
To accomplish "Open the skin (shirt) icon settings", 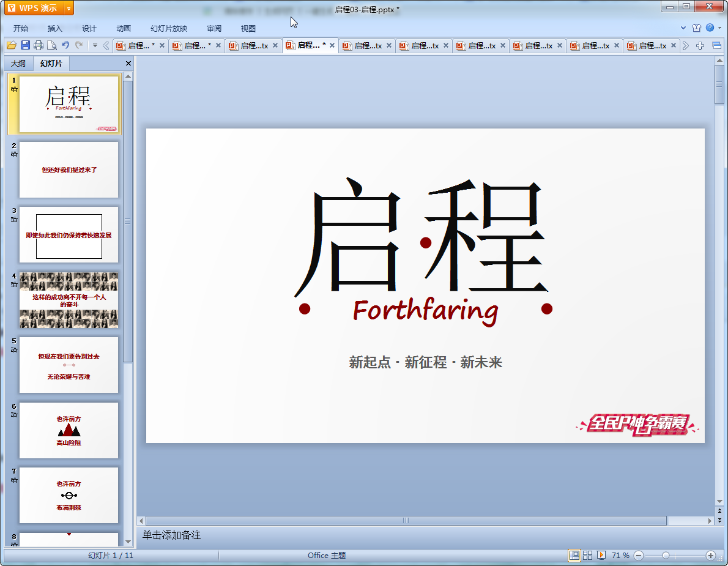I will coord(696,28).
